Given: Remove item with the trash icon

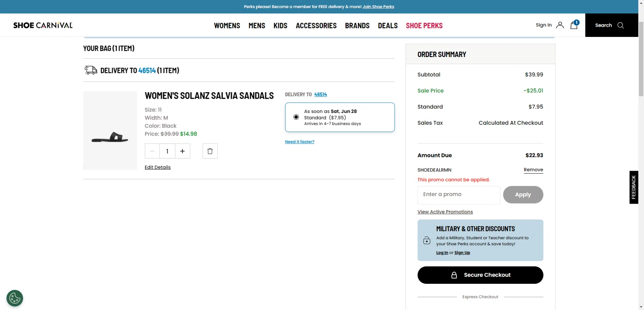Looking at the screenshot, I should coord(210,151).
